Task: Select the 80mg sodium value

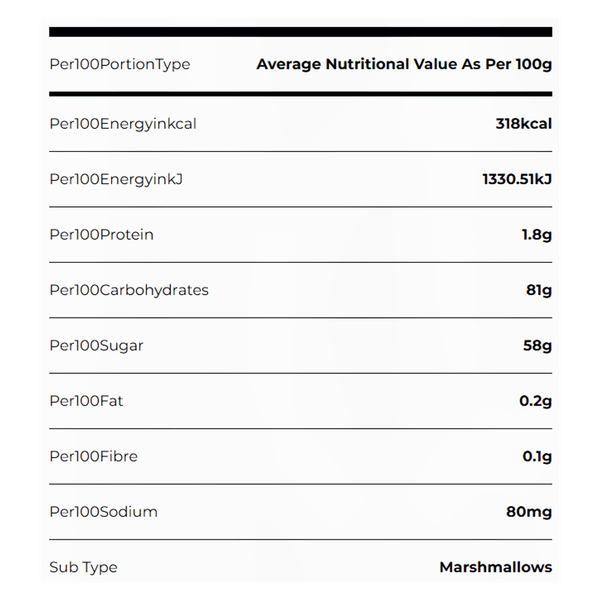Action: pos(529,512)
